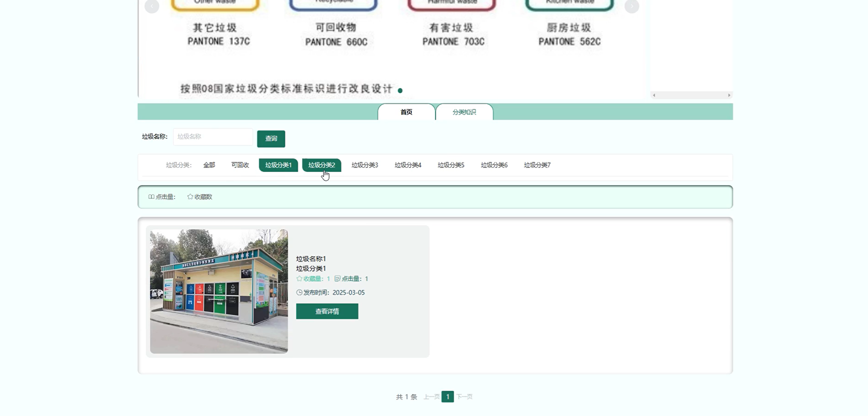Click the 查询 search button
The image size is (868, 416).
(271, 138)
